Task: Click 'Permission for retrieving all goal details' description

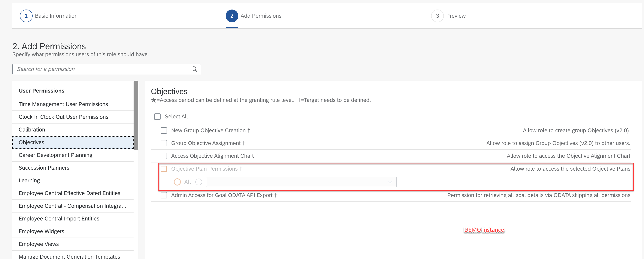Action: coord(538,196)
